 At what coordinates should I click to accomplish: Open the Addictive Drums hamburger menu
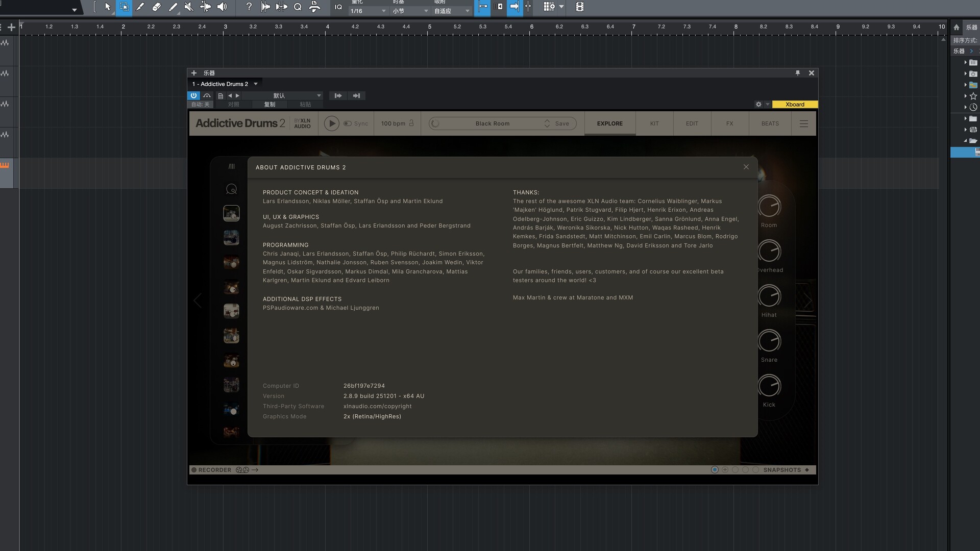[803, 123]
